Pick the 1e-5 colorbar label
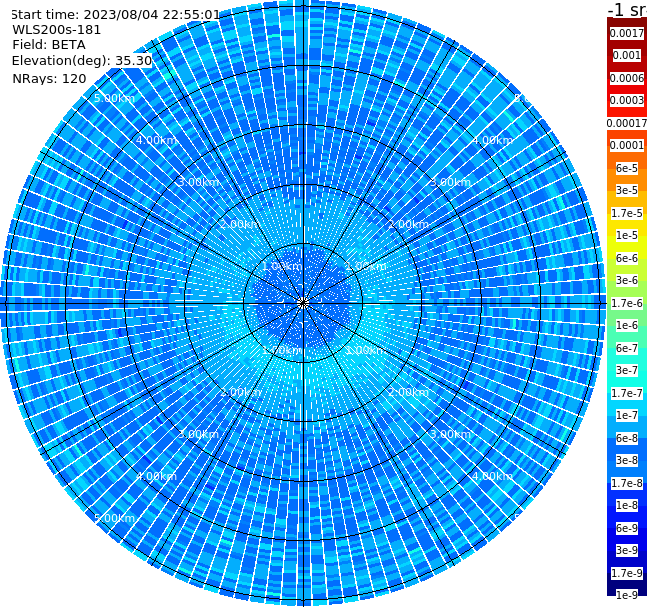 pos(627,235)
